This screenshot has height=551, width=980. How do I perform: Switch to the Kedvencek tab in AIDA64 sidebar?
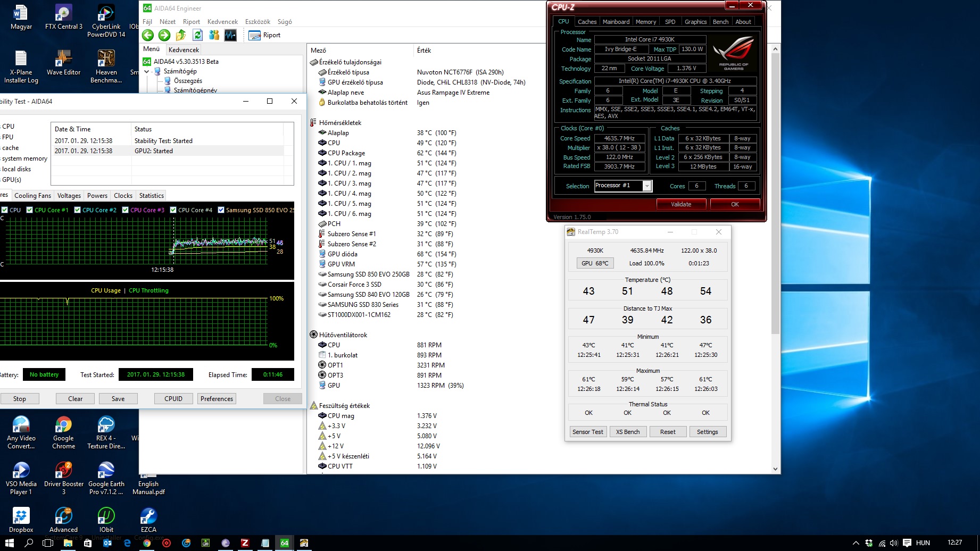click(x=184, y=49)
